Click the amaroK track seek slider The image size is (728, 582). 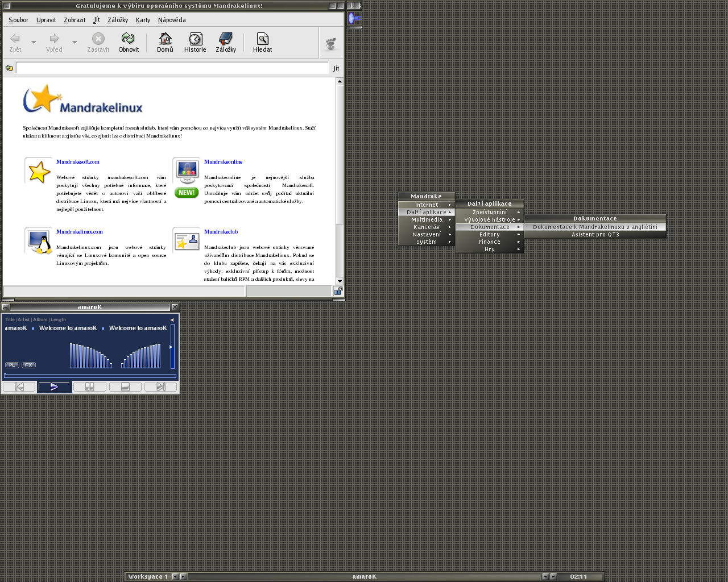[90, 376]
